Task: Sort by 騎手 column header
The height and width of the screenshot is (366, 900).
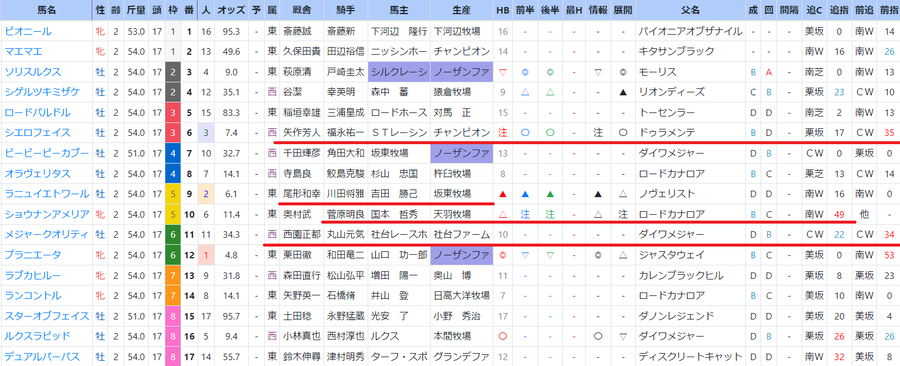Action: click(x=346, y=10)
